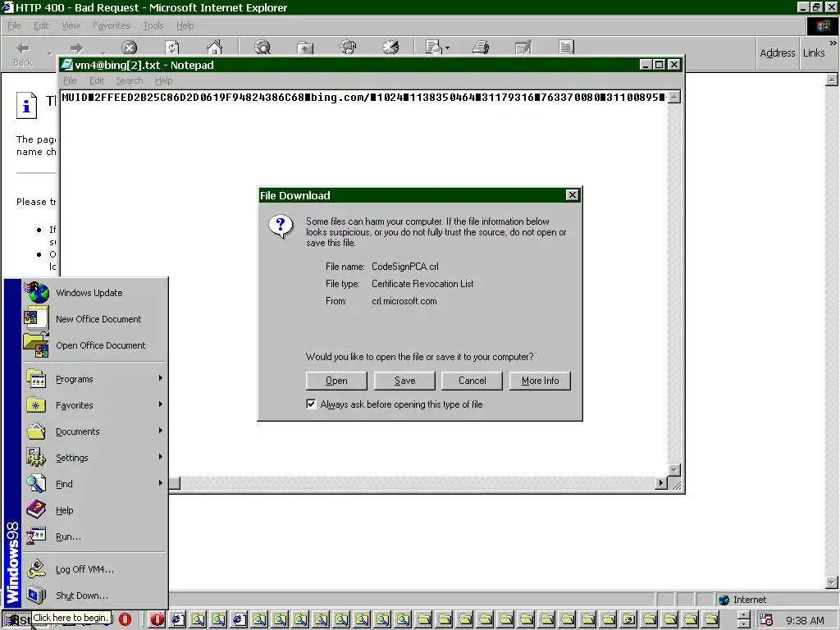Click the Mail icon in IE toolbar
The width and height of the screenshot is (840, 630).
point(433,48)
